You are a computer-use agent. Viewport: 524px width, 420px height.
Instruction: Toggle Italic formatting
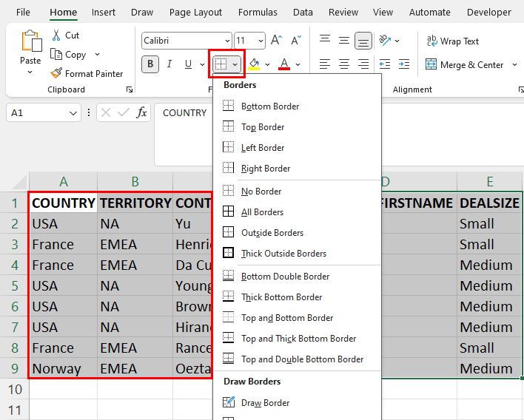coord(169,64)
